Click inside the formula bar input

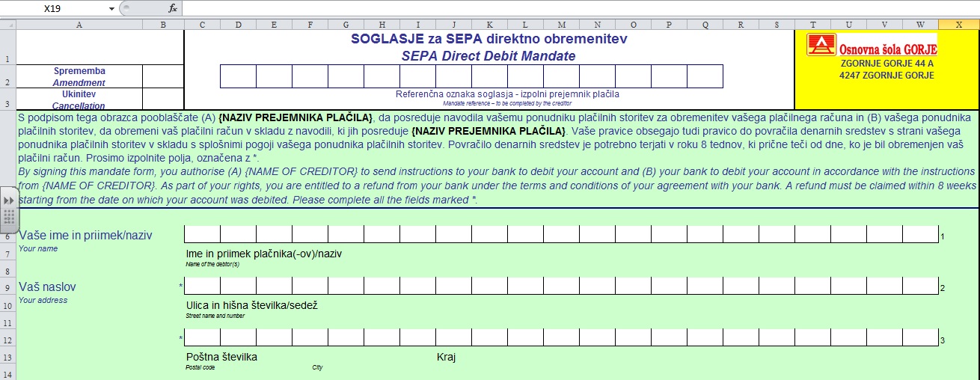tap(581, 8)
